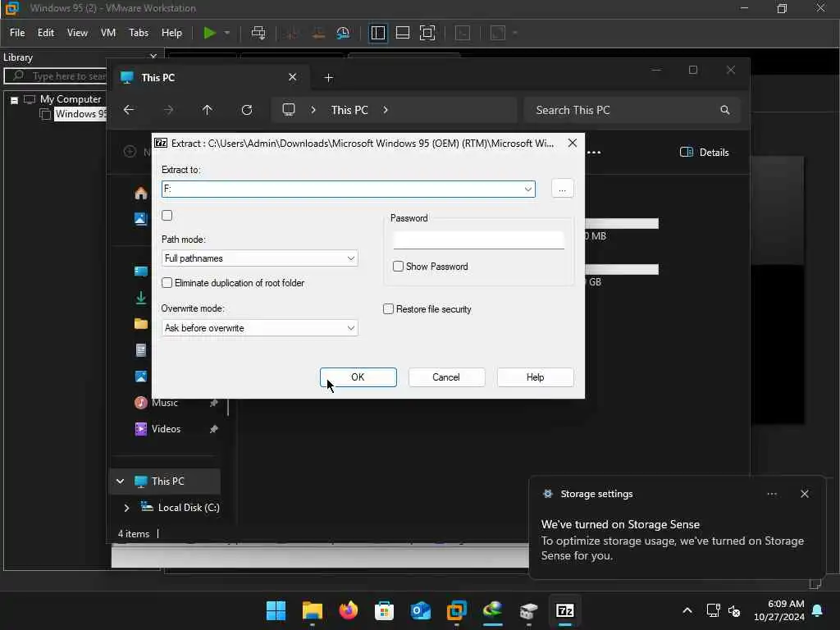The image size is (840, 630).
Task: Open VMware View menu
Action: tap(77, 33)
